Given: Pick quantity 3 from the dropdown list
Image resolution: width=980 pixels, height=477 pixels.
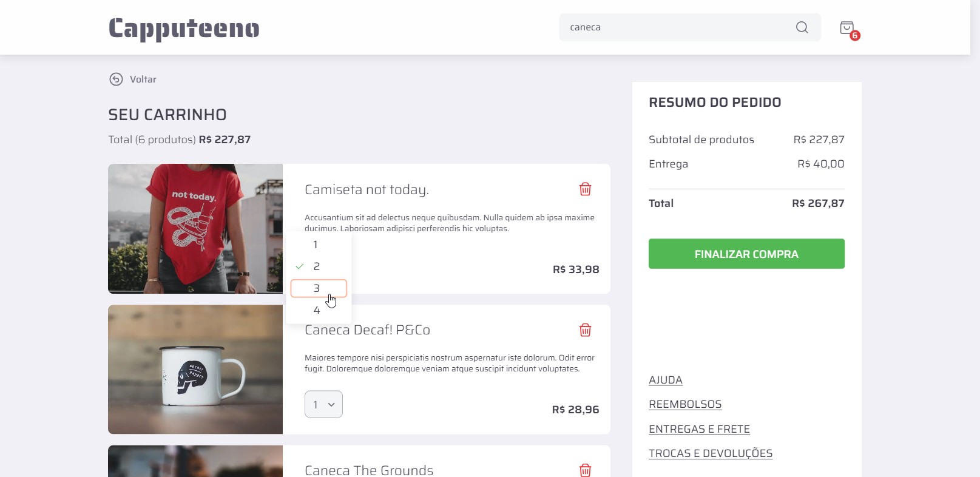Looking at the screenshot, I should click(x=319, y=288).
